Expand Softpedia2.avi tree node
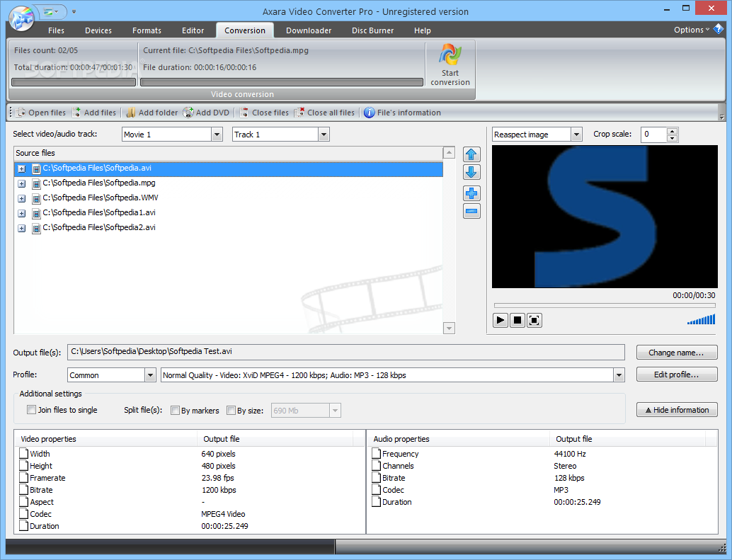 (21, 229)
